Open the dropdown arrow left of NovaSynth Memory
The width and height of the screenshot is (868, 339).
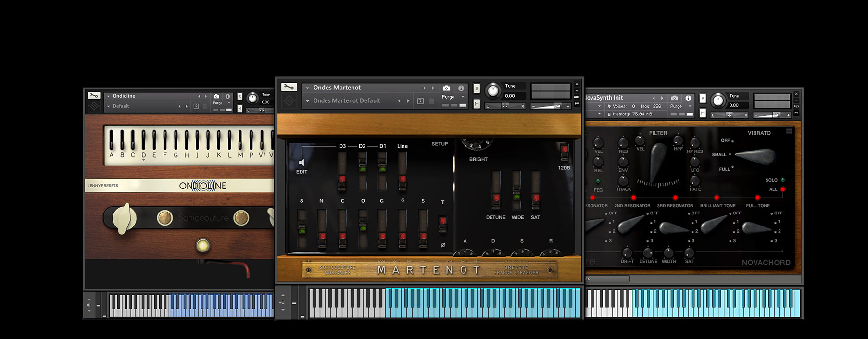[x=599, y=114]
